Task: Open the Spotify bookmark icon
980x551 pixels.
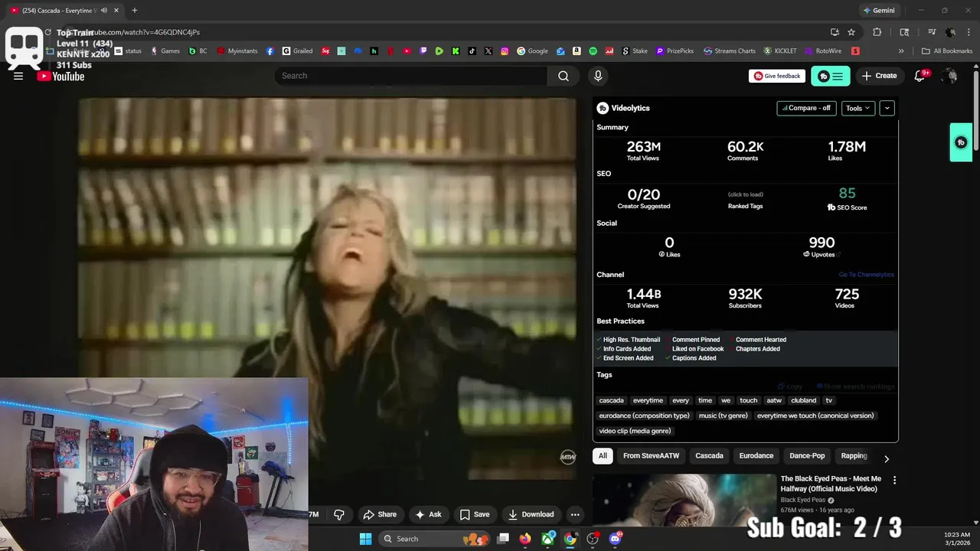Action: click(593, 51)
